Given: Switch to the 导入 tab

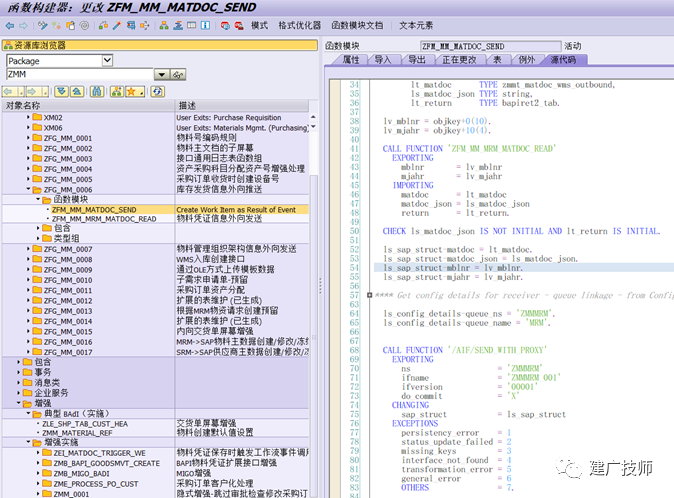Looking at the screenshot, I should point(383,60).
